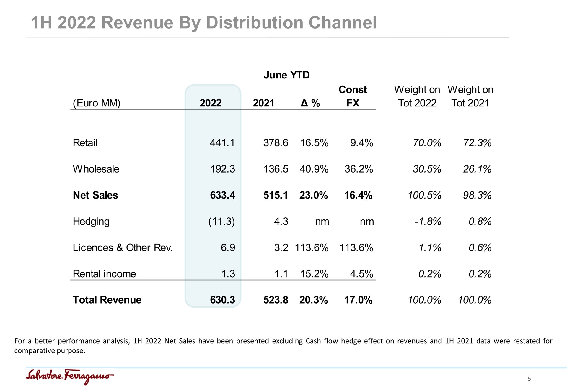Click the '(Euro MM)' column label

pos(97,103)
